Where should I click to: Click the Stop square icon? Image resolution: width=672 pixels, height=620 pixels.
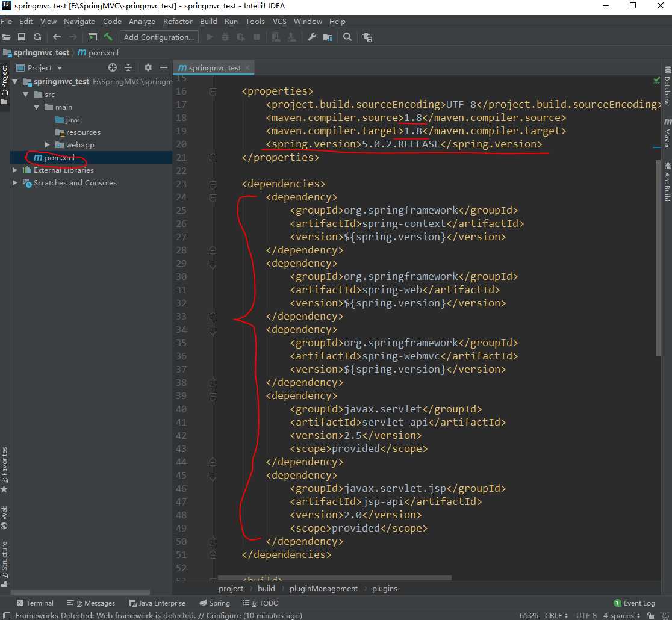click(257, 37)
